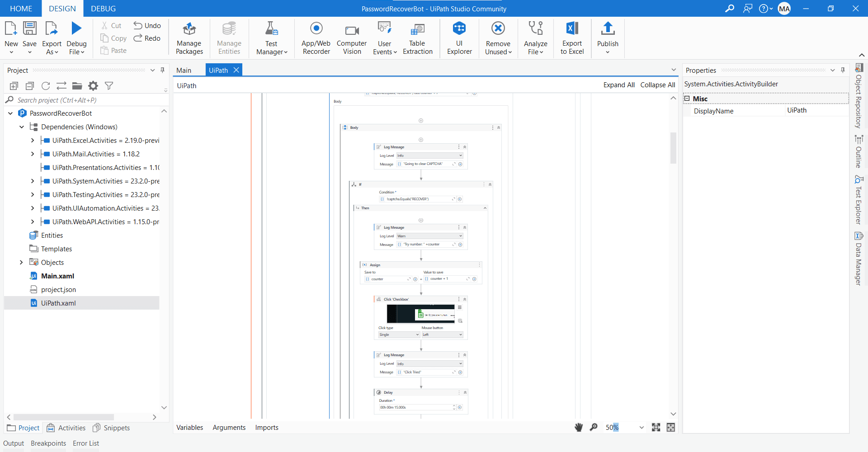This screenshot has height=452, width=868.
Task: Switch to the Main document tab
Action: tap(184, 70)
